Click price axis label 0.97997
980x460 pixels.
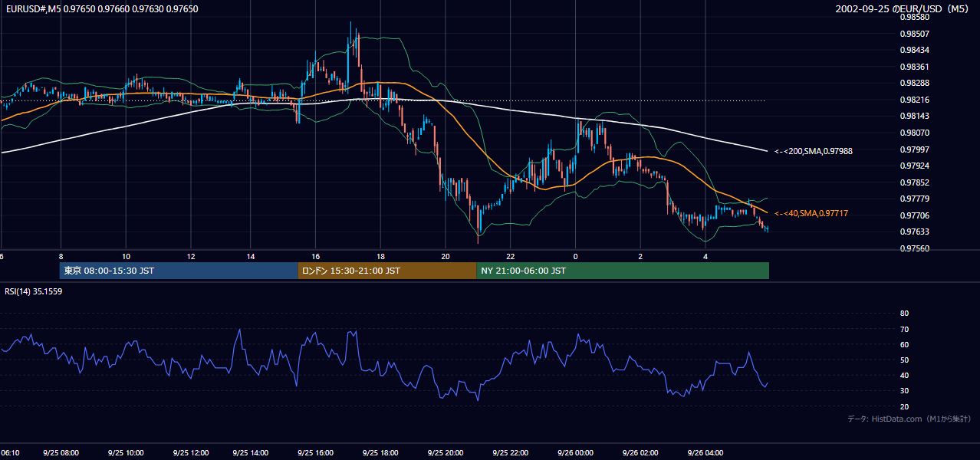pyautogui.click(x=915, y=149)
